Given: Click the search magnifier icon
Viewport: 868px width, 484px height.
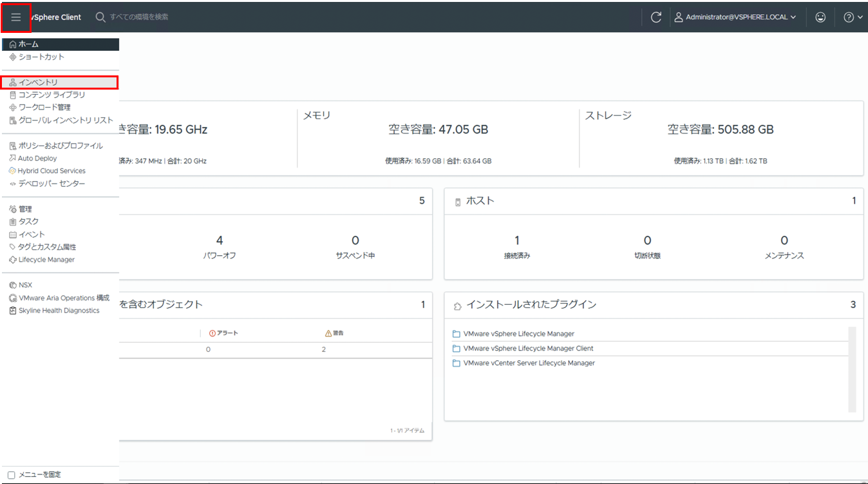Looking at the screenshot, I should click(x=100, y=17).
